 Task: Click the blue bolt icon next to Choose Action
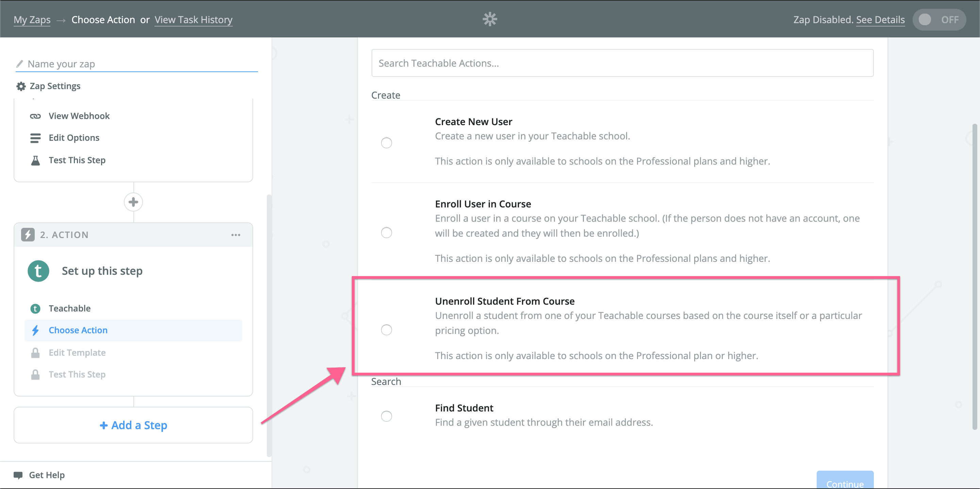click(35, 330)
